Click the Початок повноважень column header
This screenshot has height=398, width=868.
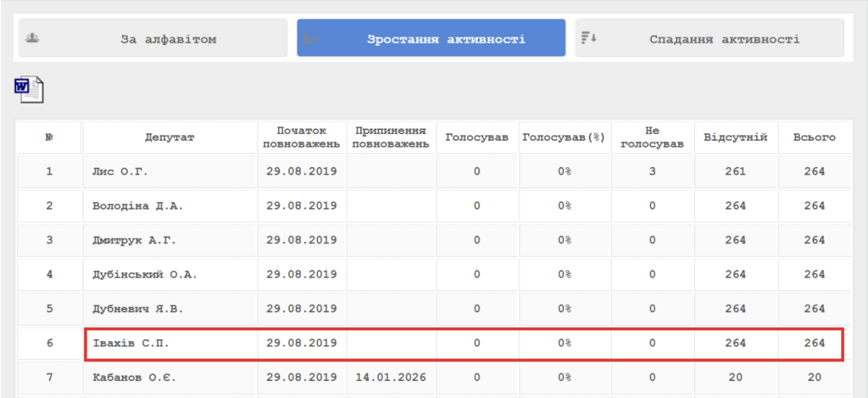301,138
